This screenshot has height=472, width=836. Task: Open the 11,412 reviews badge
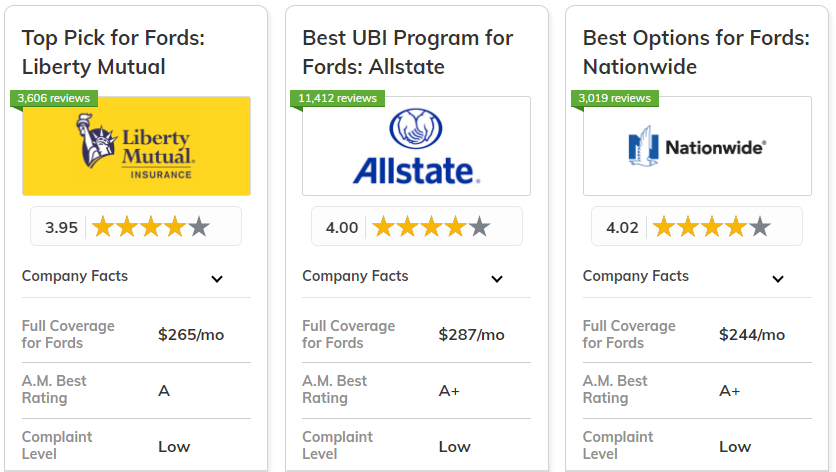(337, 98)
